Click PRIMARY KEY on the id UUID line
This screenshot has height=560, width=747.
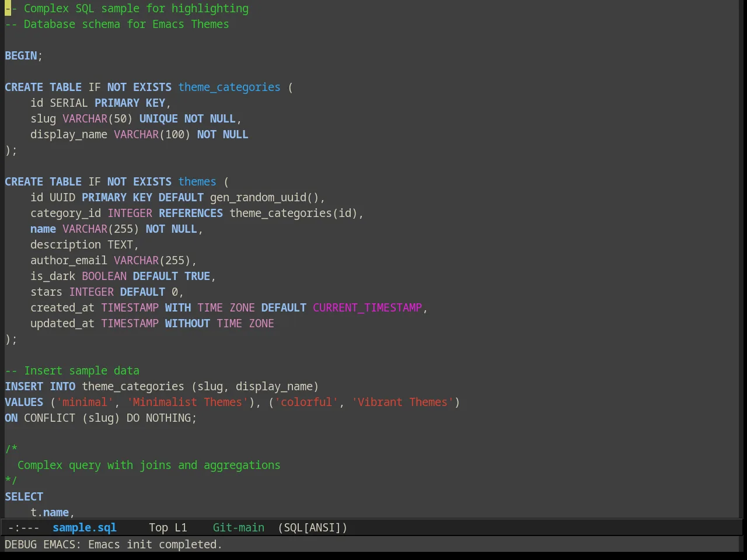click(117, 197)
